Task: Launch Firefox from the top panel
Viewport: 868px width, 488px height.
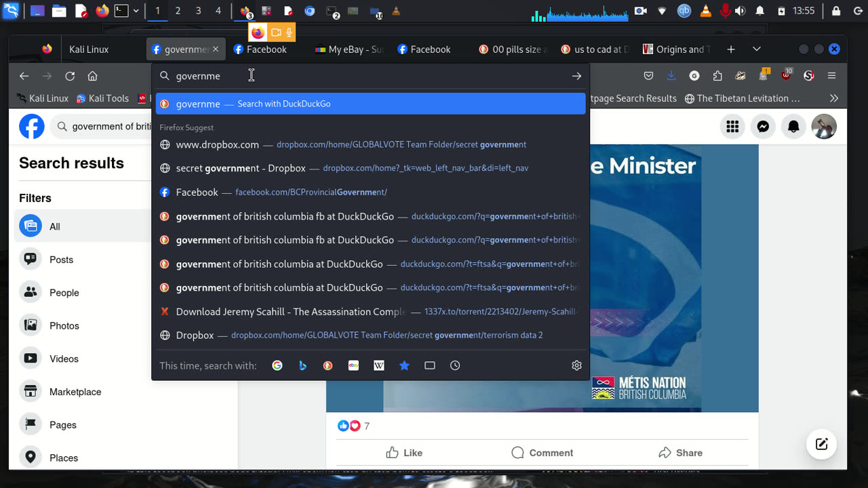Action: 102,11
